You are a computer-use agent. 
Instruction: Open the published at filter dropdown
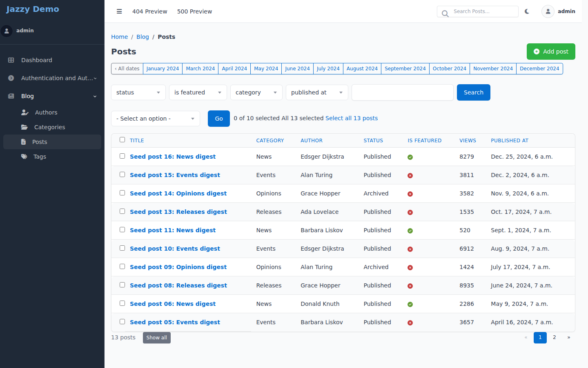[x=317, y=92]
